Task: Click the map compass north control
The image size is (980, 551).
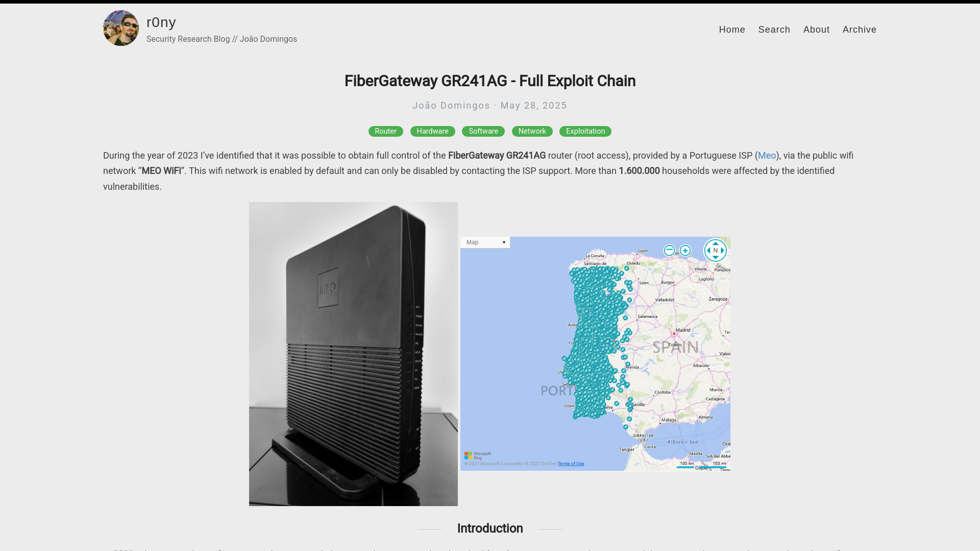Action: click(x=715, y=251)
